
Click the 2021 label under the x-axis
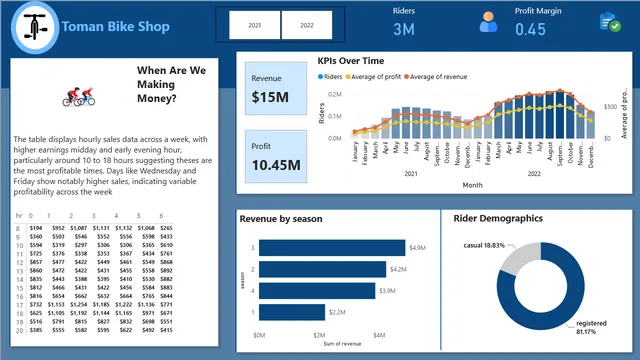point(411,173)
